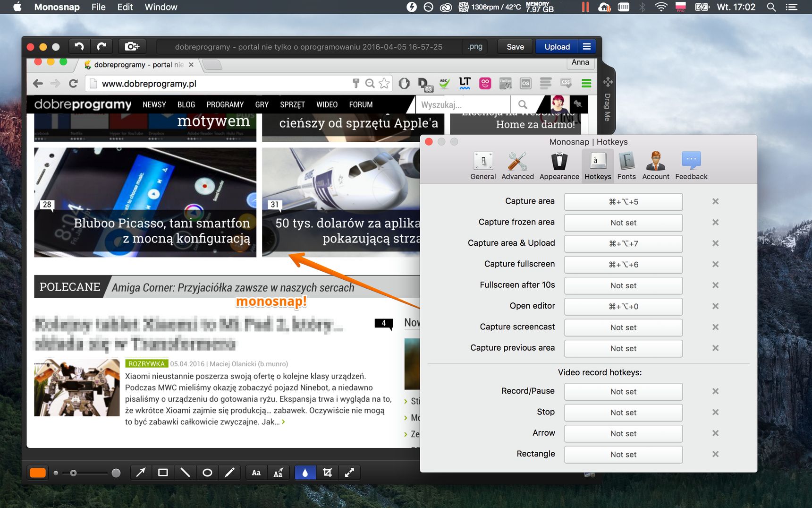812x508 pixels.
Task: Select the line drawing tool
Action: 185,473
